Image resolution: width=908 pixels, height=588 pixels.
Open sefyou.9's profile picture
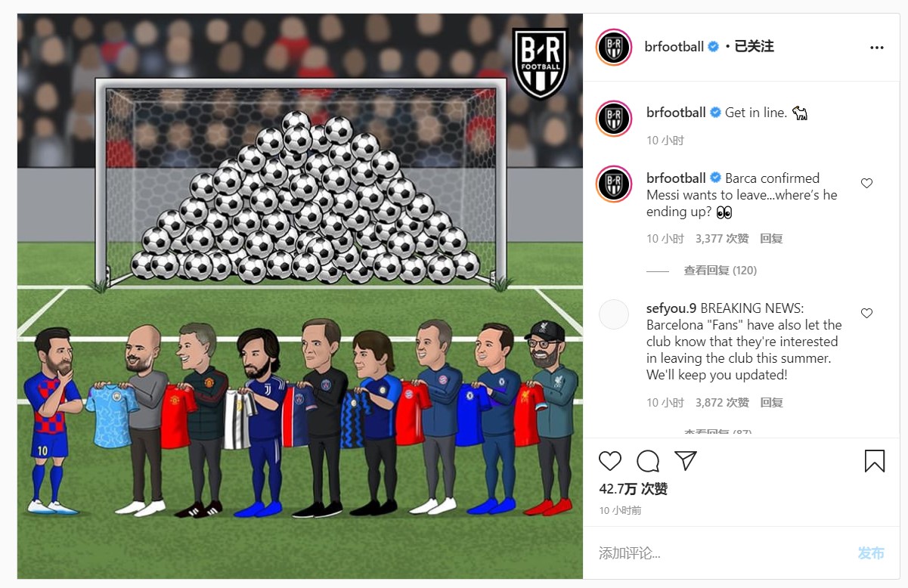point(614,314)
